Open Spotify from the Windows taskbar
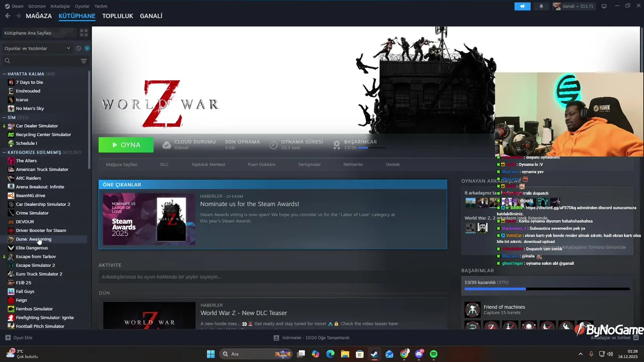The width and height of the screenshot is (644, 362). (434, 354)
